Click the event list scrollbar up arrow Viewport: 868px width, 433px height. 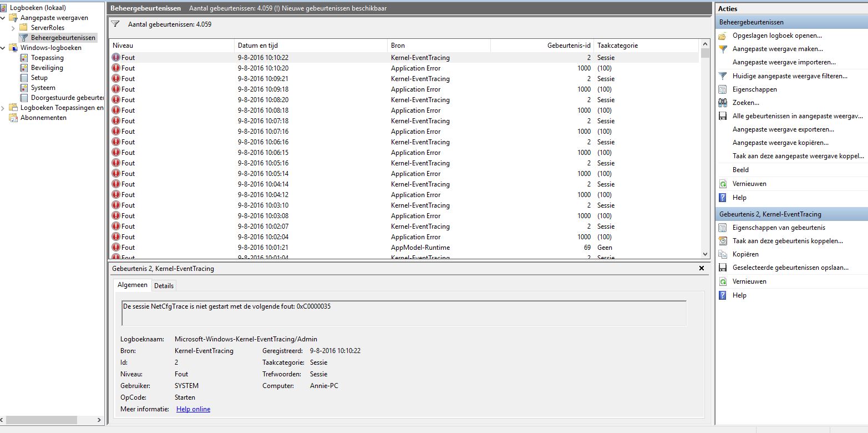[x=705, y=44]
